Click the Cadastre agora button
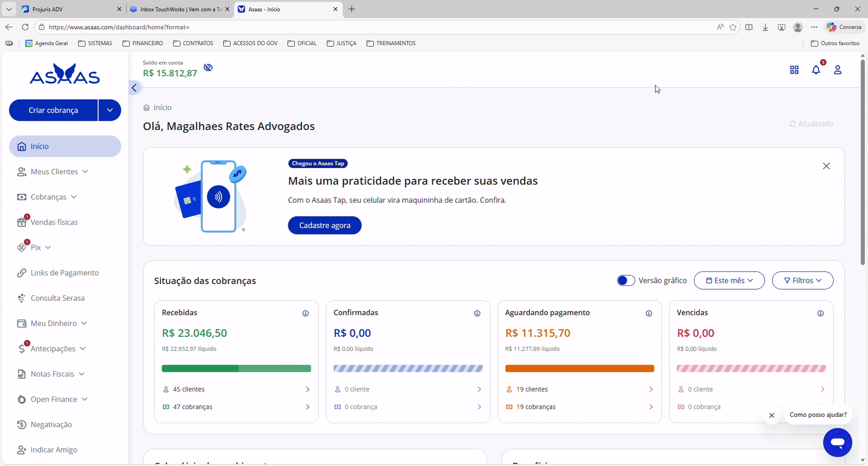The image size is (868, 466). coord(324,225)
